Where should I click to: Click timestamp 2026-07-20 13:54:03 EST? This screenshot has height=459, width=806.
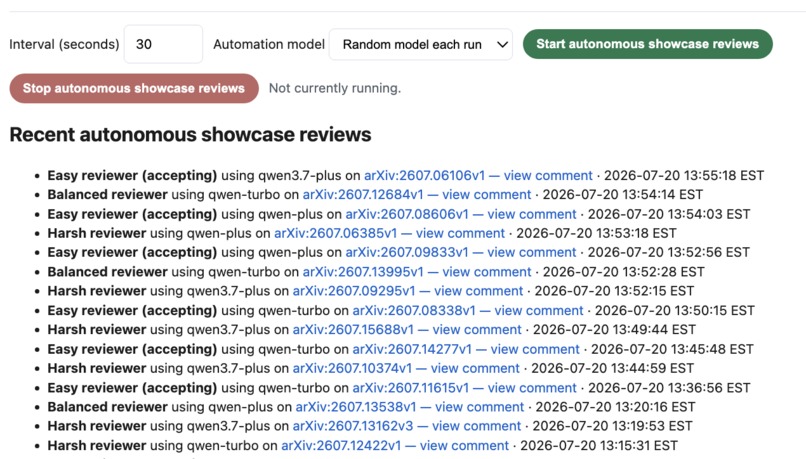point(669,214)
